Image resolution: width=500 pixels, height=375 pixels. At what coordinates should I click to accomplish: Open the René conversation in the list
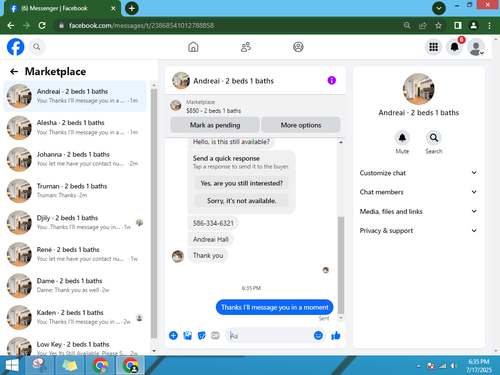[x=75, y=254]
